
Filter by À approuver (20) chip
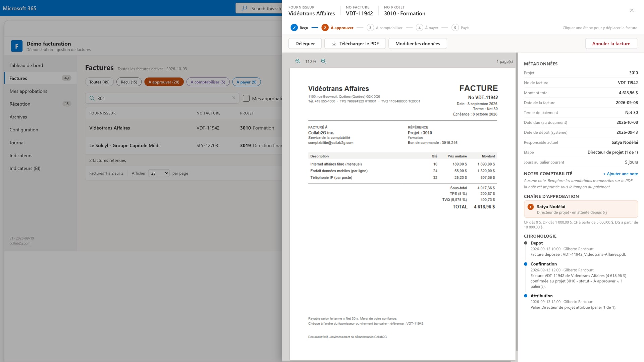164,82
